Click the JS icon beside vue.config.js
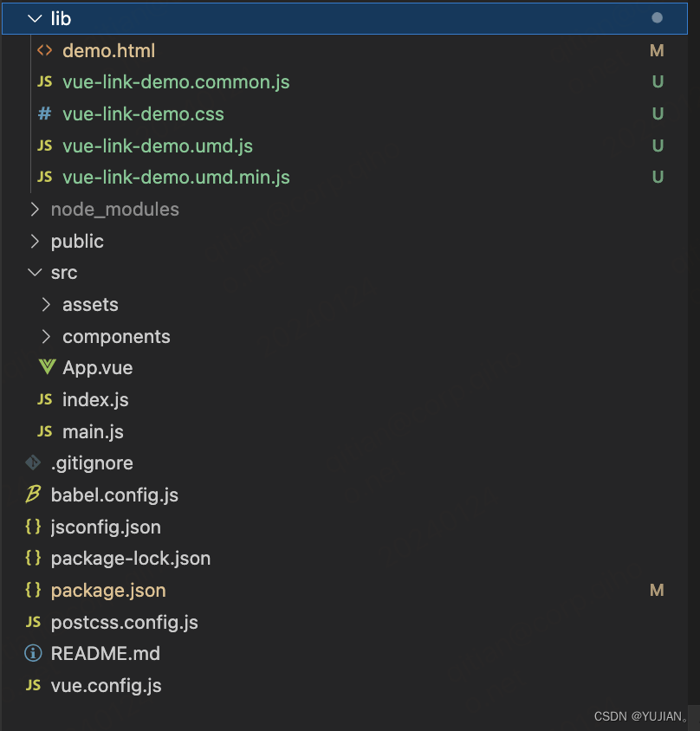The height and width of the screenshot is (731, 700). [x=33, y=685]
